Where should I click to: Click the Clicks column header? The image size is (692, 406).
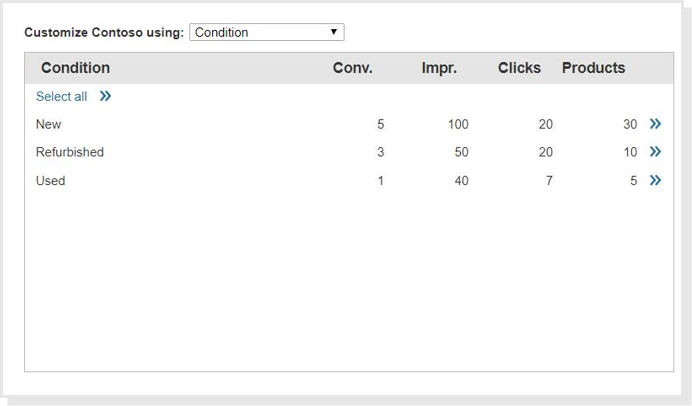519,68
